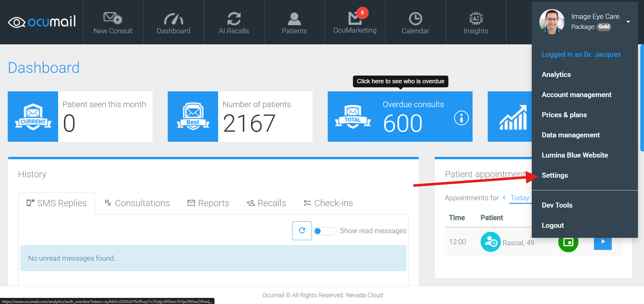The height and width of the screenshot is (304, 644).
Task: Expand the account dropdown arrow
Action: point(628,22)
